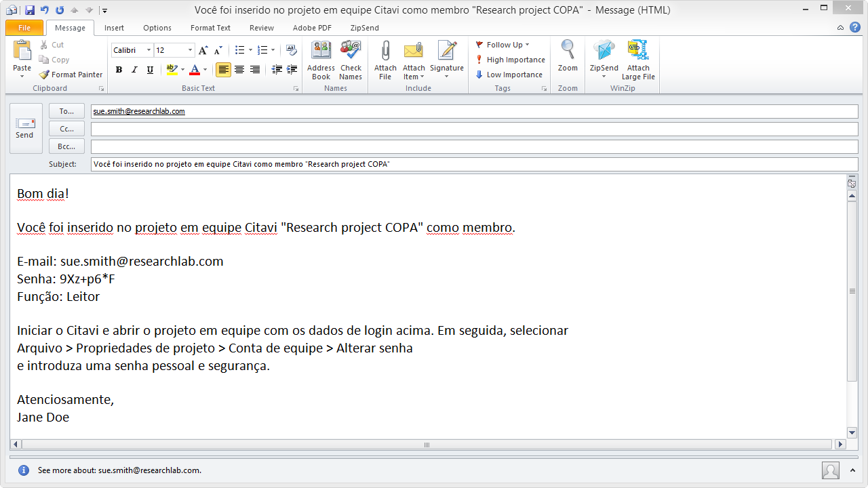Expand the bullet list style dropdown
Viewport: 868px width, 488px height.
coord(250,50)
